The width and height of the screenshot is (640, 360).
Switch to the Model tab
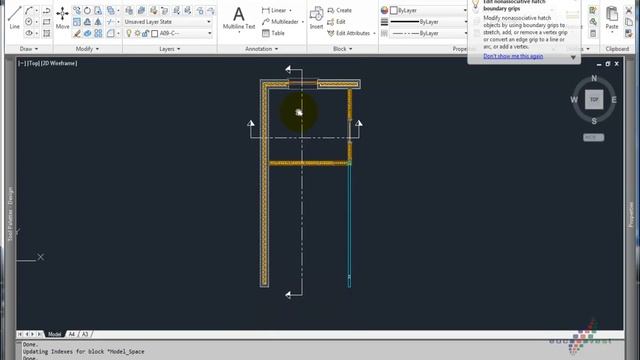click(x=54, y=334)
